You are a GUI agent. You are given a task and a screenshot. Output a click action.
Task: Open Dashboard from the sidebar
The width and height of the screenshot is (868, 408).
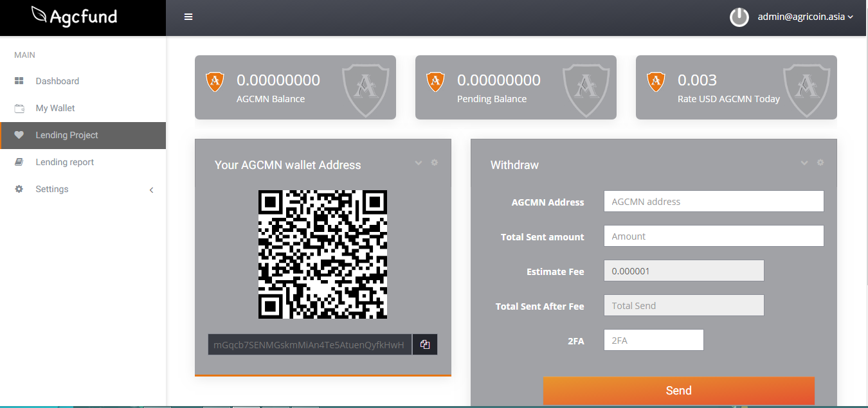tap(57, 81)
